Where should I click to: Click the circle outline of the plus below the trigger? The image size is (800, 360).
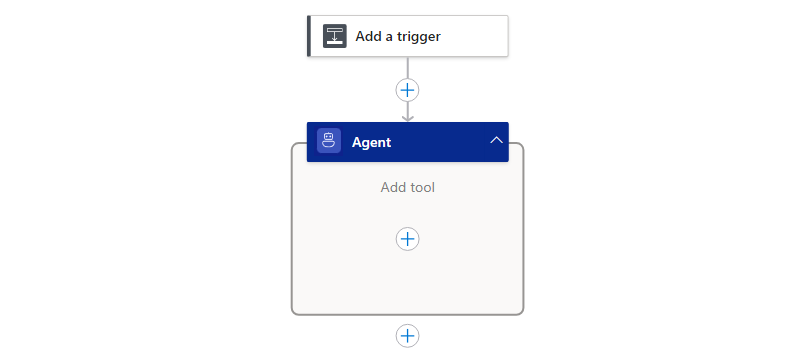(397, 90)
